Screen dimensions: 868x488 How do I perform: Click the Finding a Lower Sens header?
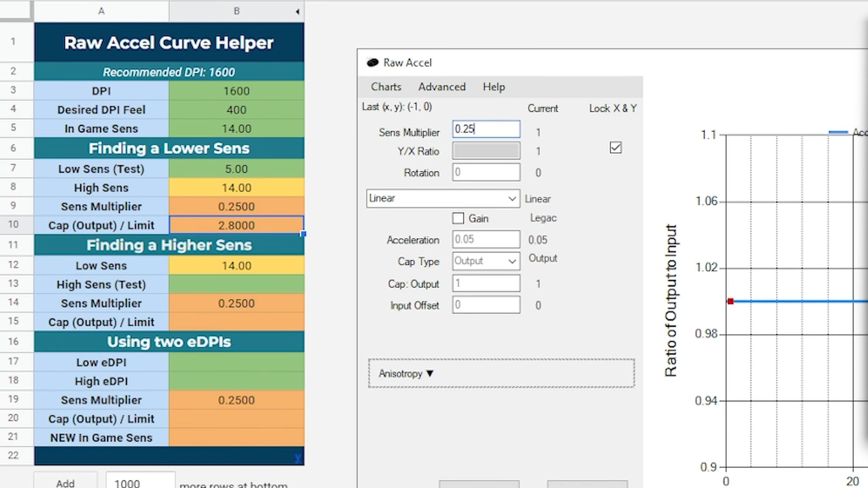[x=169, y=148]
